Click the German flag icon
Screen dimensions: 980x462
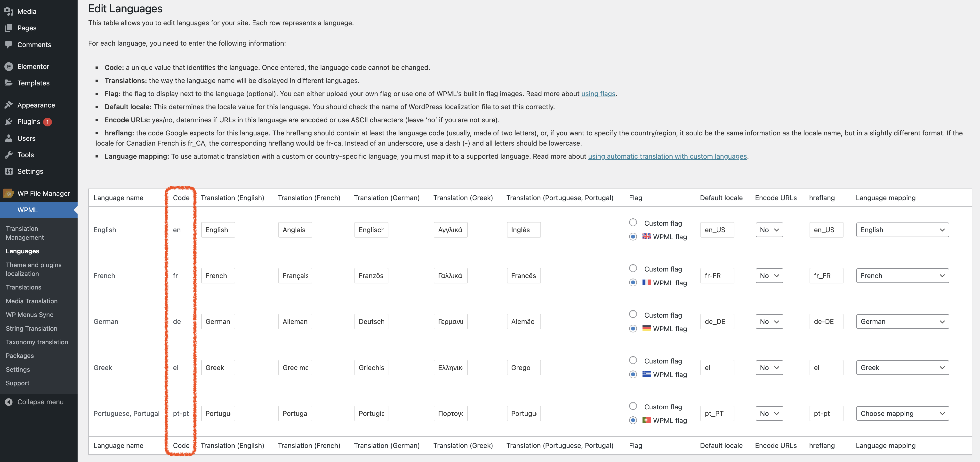coord(647,328)
